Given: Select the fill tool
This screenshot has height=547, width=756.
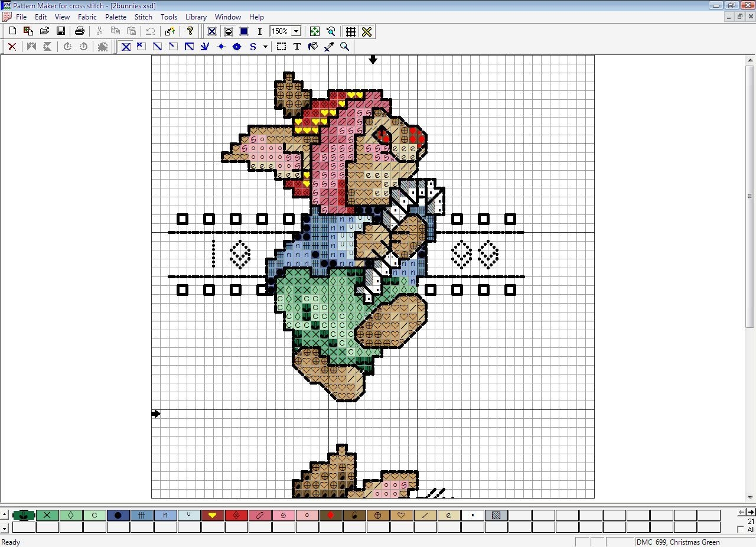Looking at the screenshot, I should click(313, 46).
